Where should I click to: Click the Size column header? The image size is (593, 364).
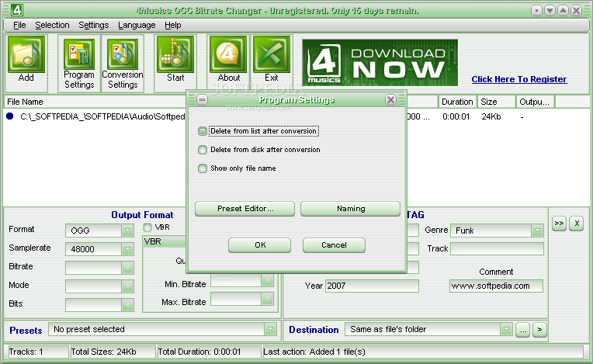click(x=497, y=102)
